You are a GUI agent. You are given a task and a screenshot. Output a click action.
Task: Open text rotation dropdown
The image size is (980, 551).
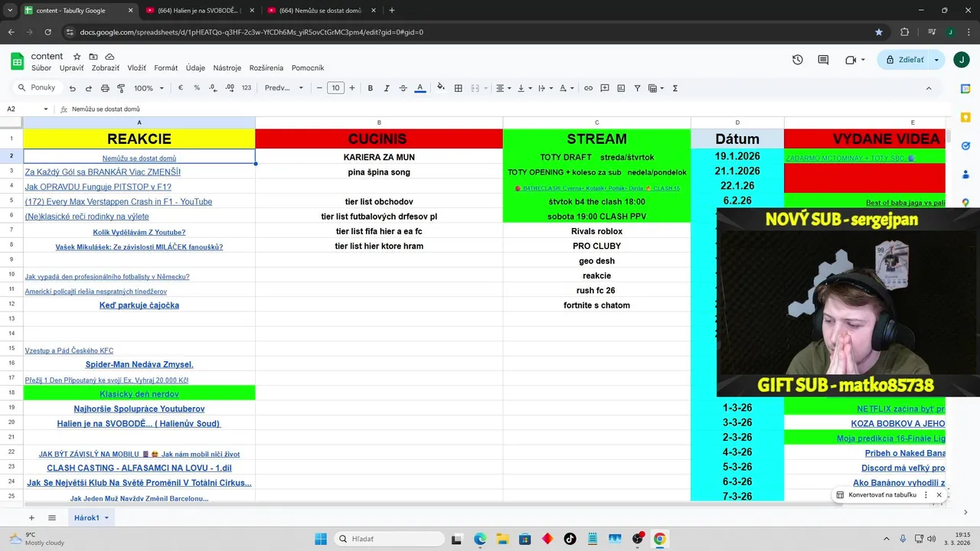click(x=567, y=88)
